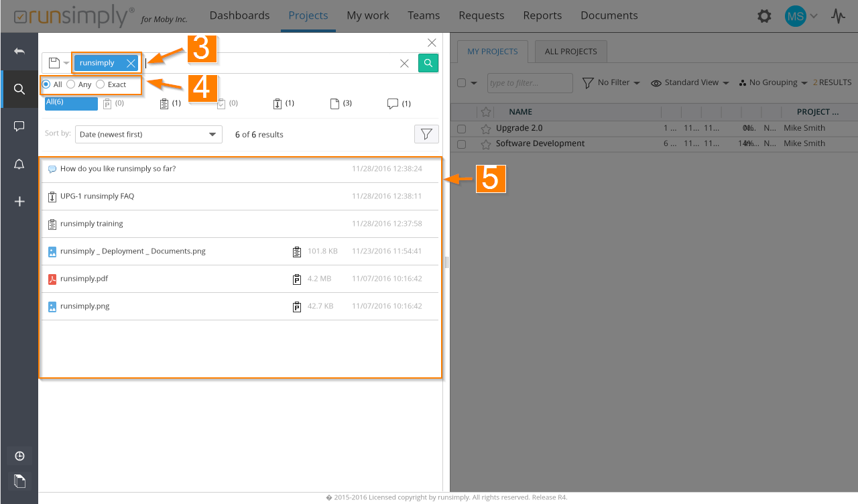The width and height of the screenshot is (858, 504).
Task: Open the Software Development project
Action: [540, 143]
